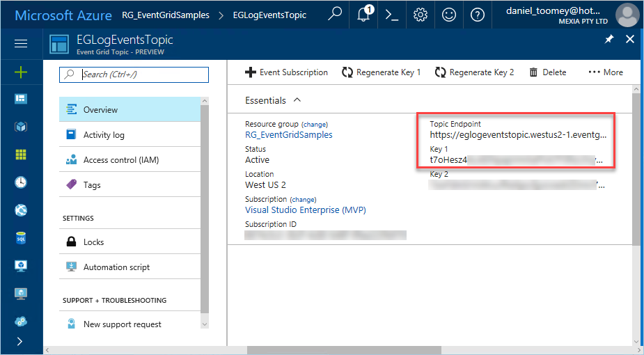644x355 pixels.
Task: Select Activity log menu item
Action: (x=104, y=135)
